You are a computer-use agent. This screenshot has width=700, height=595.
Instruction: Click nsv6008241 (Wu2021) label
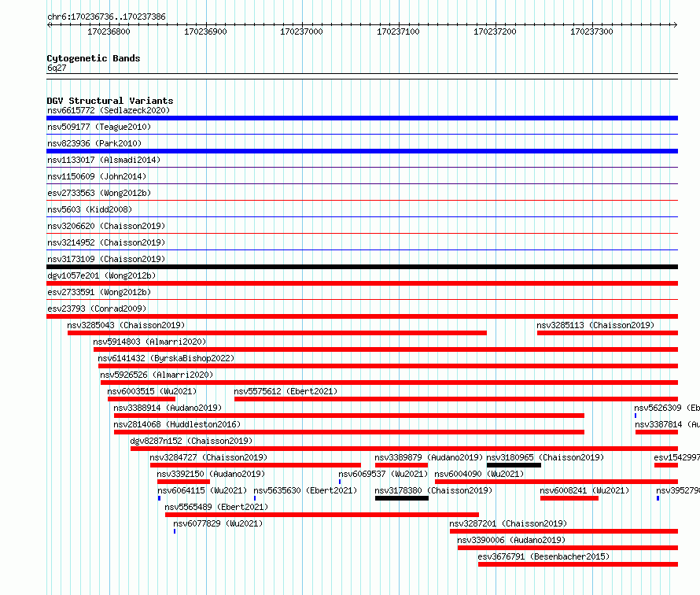(584, 490)
